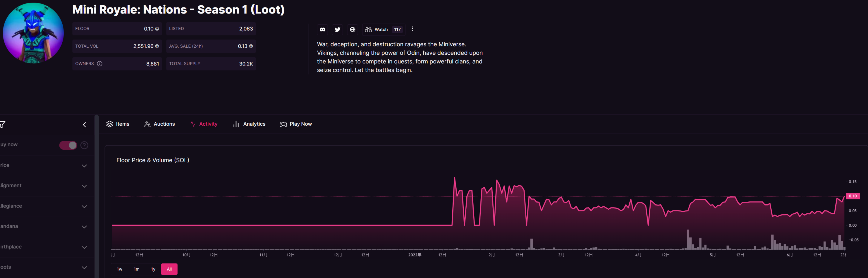The height and width of the screenshot is (278, 868).
Task: Click the Owners info icon
Action: tap(100, 64)
